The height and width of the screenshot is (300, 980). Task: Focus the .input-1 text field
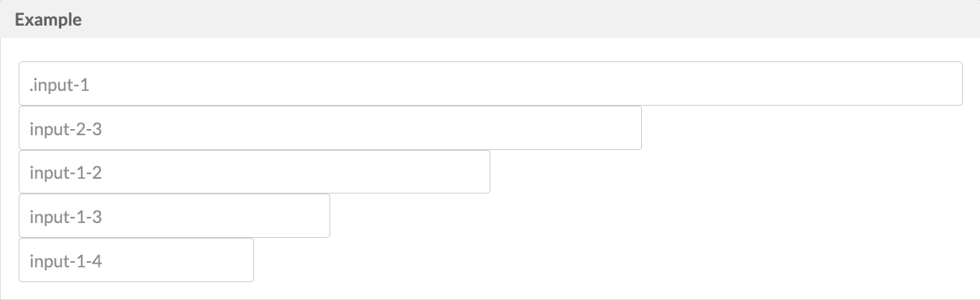(490, 84)
